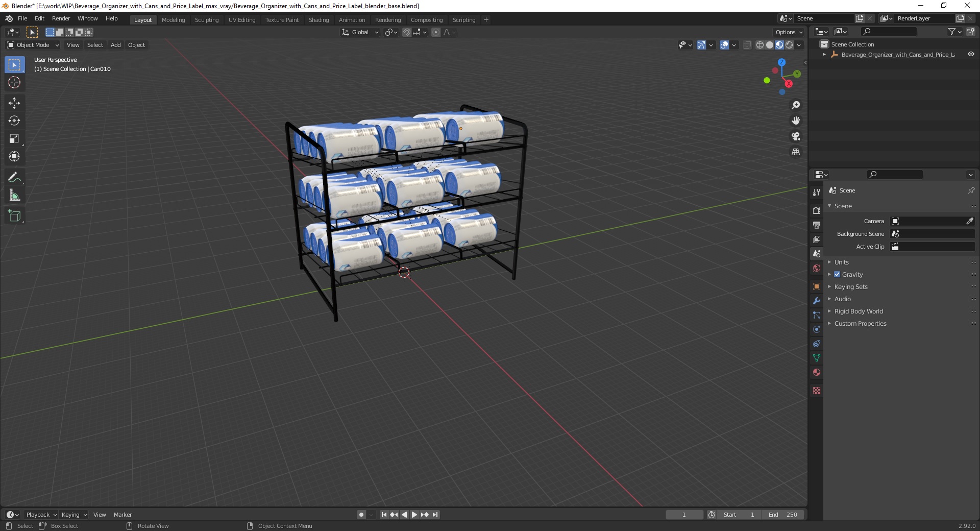Open the Material properties tab
Viewport: 980px width, 531px height.
[817, 372]
